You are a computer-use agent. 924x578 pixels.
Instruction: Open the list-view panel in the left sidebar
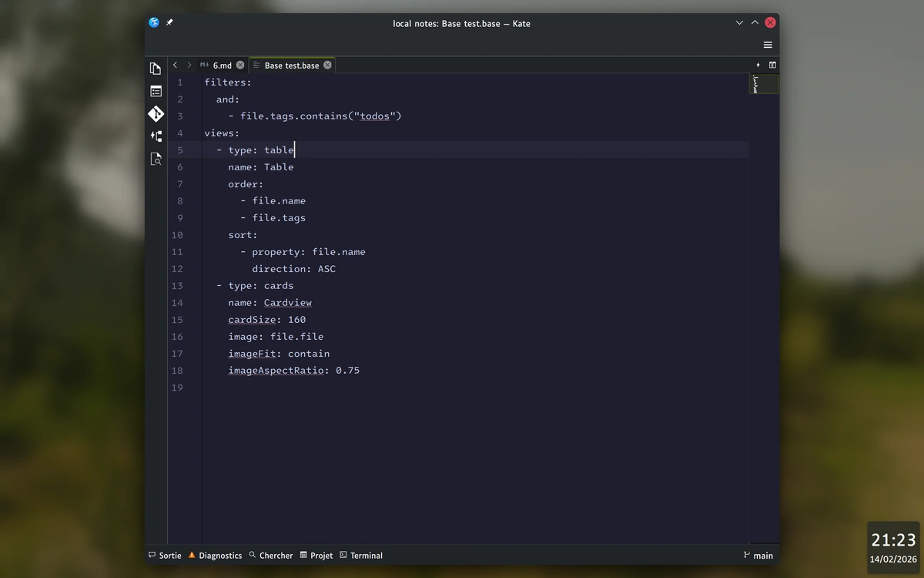pyautogui.click(x=156, y=91)
